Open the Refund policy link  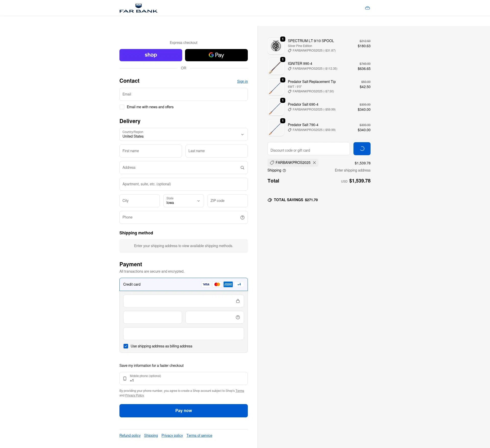click(x=130, y=435)
